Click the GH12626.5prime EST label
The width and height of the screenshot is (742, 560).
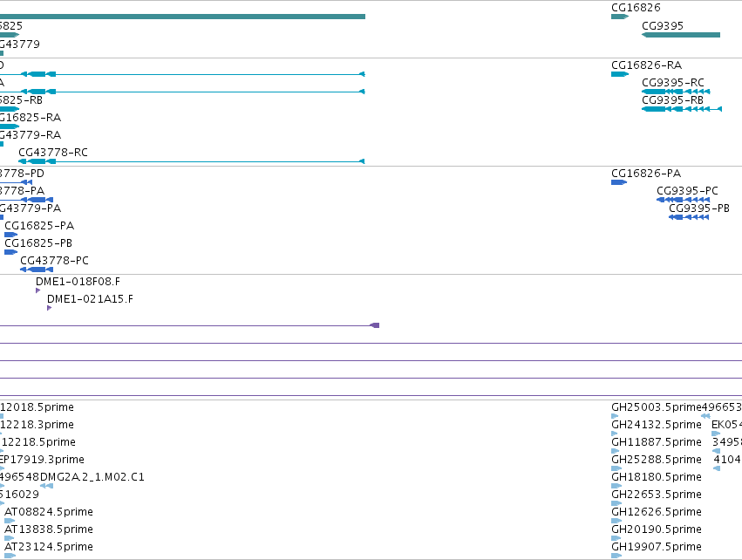tap(657, 512)
